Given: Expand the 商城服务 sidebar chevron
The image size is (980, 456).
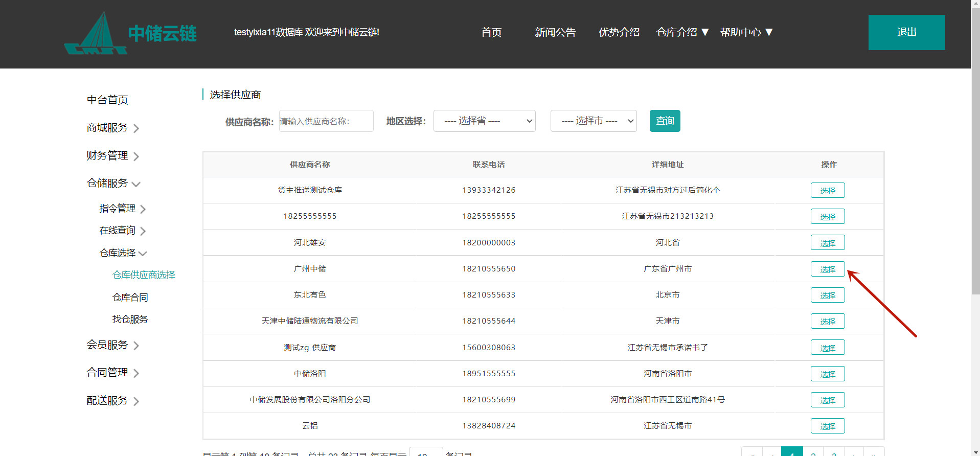Looking at the screenshot, I should [x=136, y=128].
